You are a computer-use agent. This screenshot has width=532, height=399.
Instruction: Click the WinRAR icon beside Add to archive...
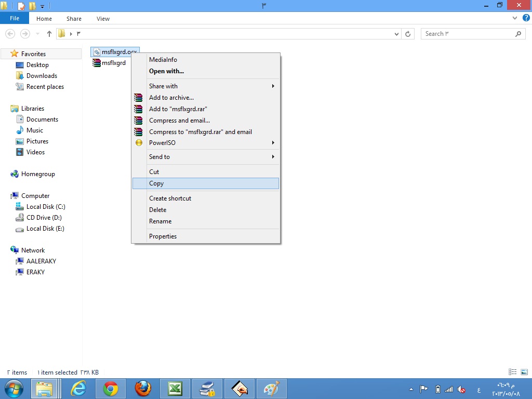tap(138, 97)
